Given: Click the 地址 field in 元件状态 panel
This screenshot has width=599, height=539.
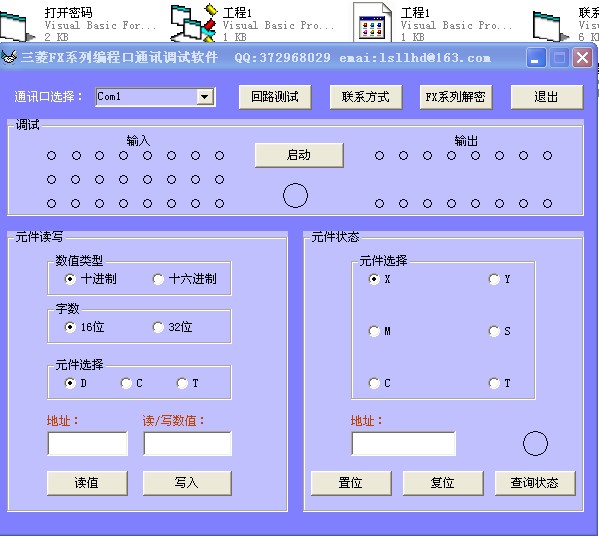Looking at the screenshot, I should (403, 444).
